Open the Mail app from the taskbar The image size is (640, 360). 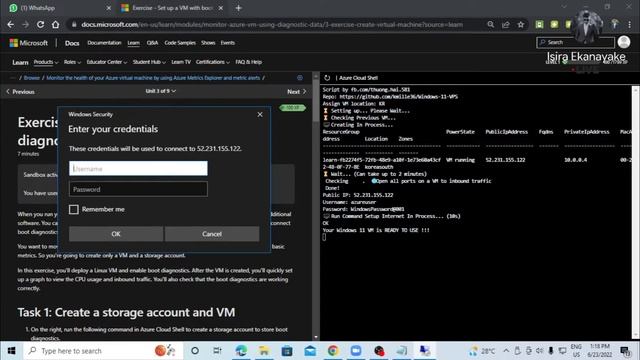coord(310,351)
